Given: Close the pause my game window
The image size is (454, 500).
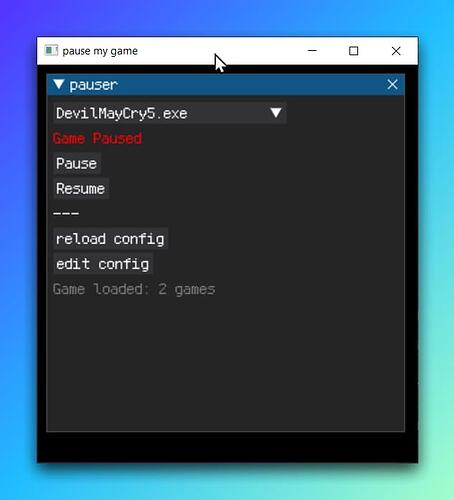Looking at the screenshot, I should coord(396,51).
